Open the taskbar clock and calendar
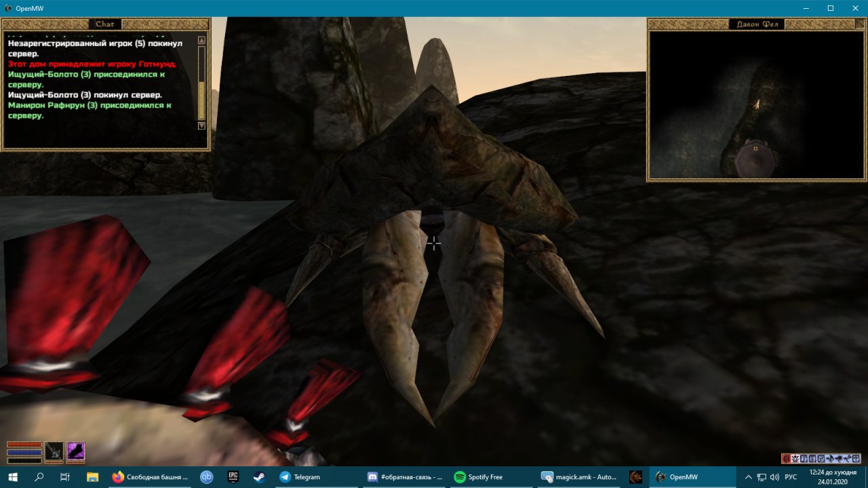This screenshot has height=488, width=868. tap(833, 477)
